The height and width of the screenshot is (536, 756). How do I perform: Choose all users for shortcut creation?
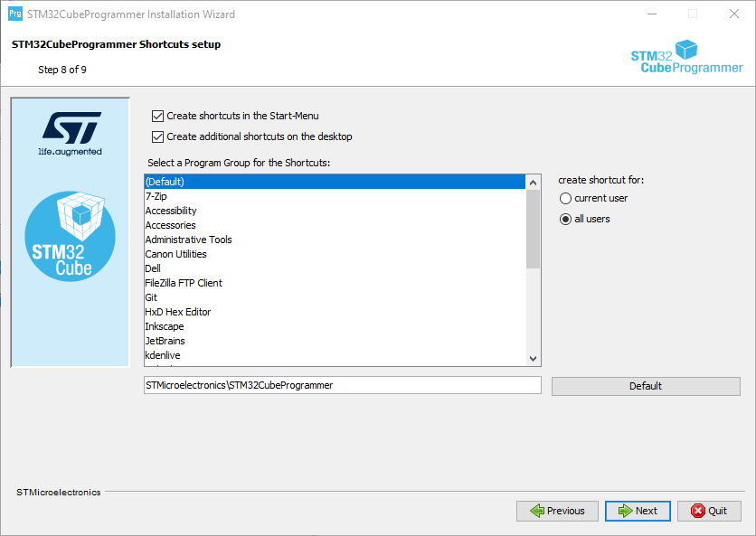(566, 219)
